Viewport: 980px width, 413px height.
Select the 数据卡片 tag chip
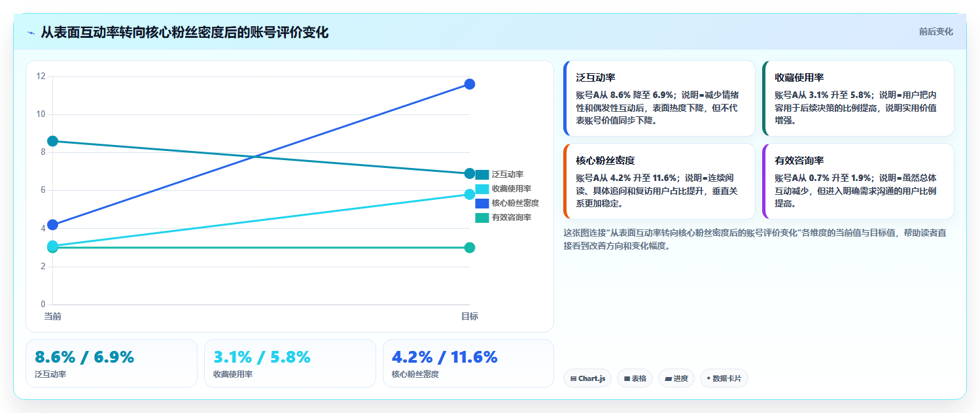point(724,378)
